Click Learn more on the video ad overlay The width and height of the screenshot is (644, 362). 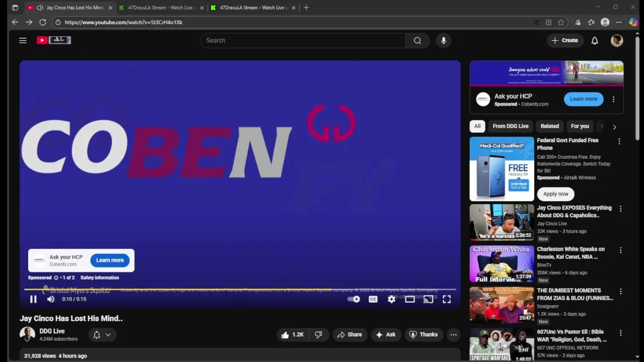click(x=110, y=260)
